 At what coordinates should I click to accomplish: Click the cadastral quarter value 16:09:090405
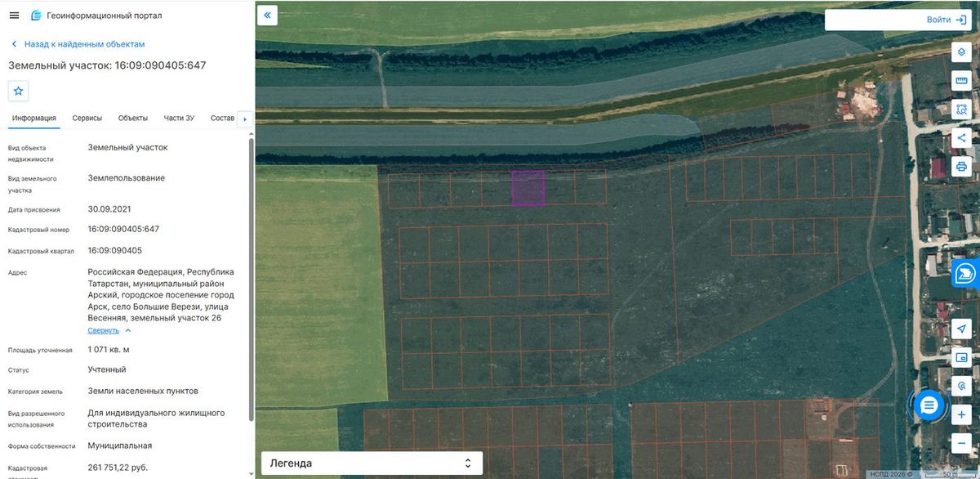[115, 251]
